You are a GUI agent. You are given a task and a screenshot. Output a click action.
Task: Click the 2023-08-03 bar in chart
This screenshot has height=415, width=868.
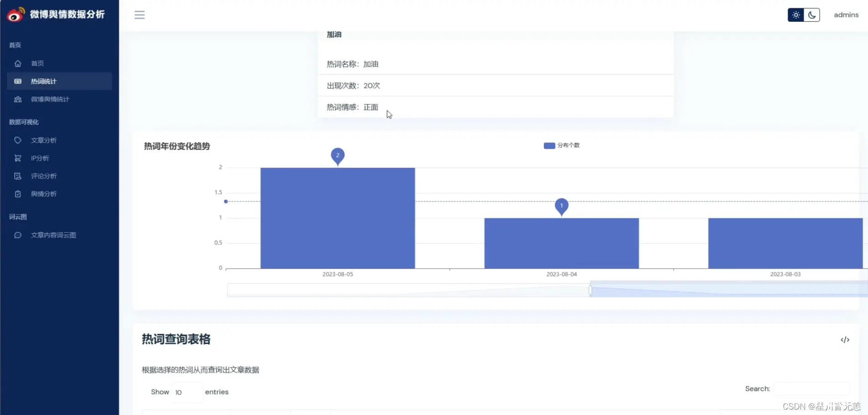coord(785,243)
